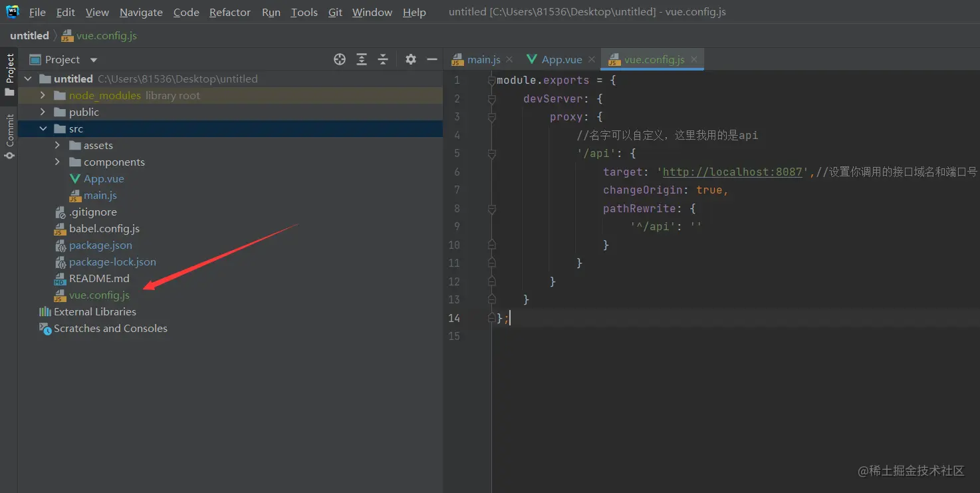Place cursor on changeOrigin code line
Image resolution: width=980 pixels, height=493 pixels.
[666, 190]
